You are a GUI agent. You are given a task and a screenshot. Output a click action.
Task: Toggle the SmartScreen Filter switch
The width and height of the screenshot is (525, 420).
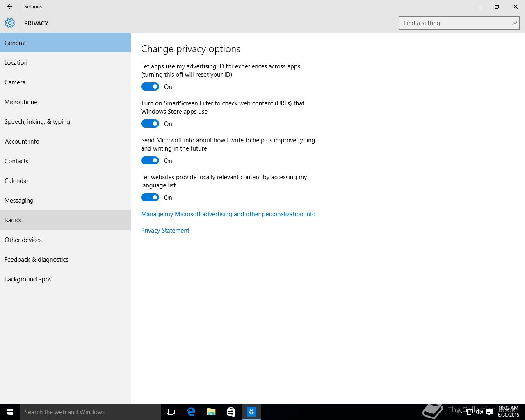pos(150,123)
